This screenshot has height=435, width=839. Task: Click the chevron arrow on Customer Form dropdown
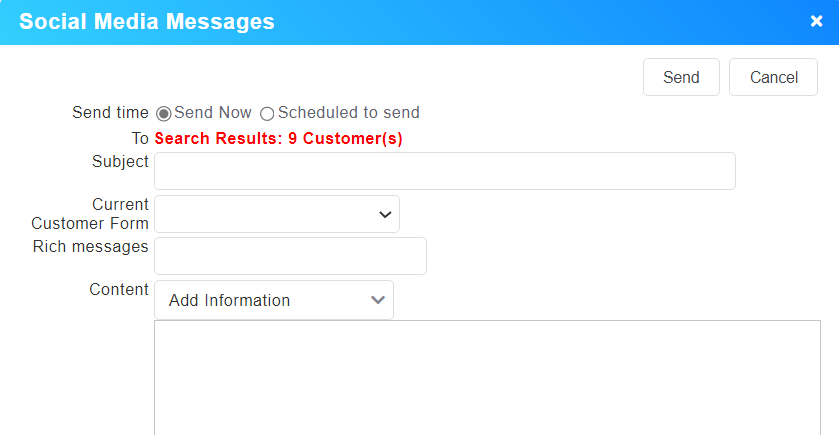[385, 215]
